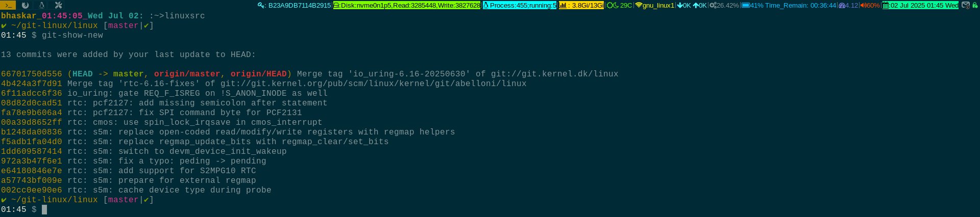This screenshot has width=980, height=217.
Task: Open the calendar date and time block
Action: click(x=921, y=6)
